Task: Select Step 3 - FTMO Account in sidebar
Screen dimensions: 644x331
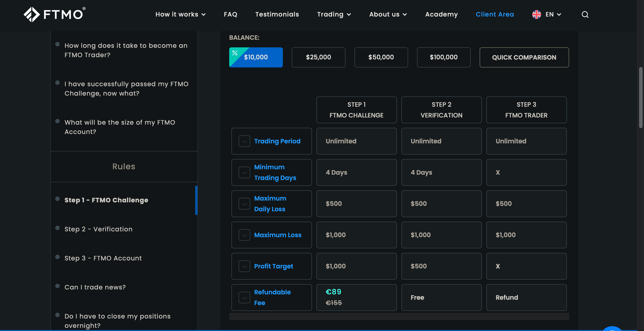Action: (x=103, y=258)
